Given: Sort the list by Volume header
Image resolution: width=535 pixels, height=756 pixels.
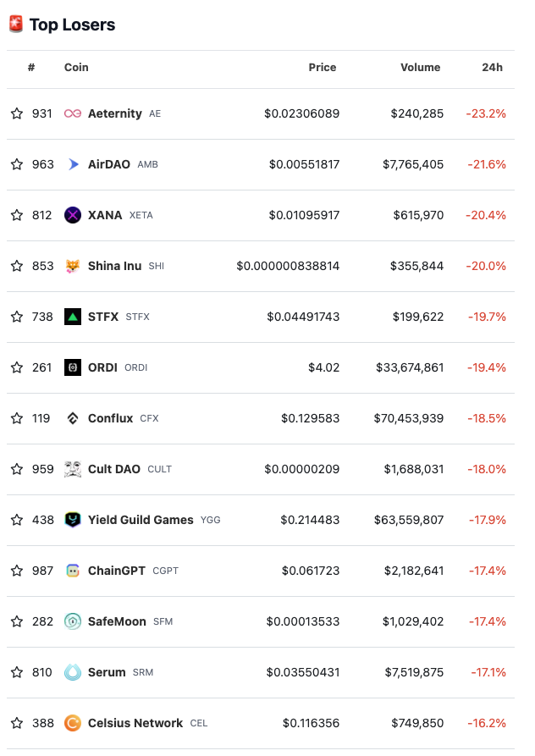Looking at the screenshot, I should pos(420,68).
